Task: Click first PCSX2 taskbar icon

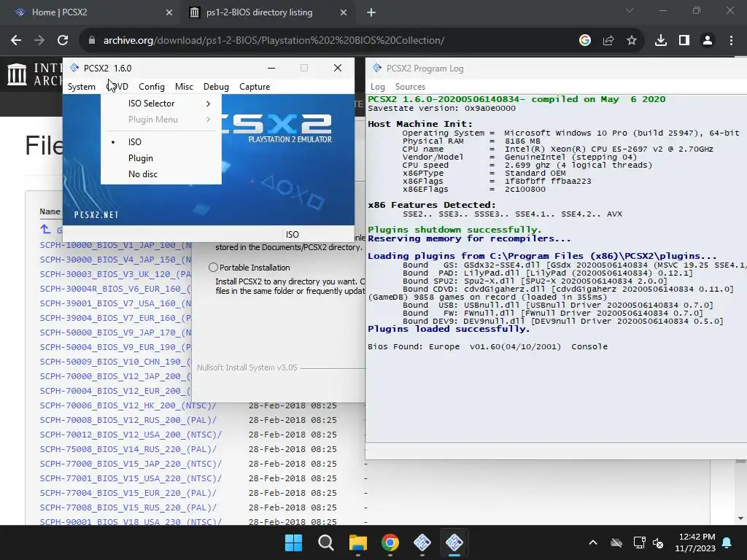Action: pyautogui.click(x=422, y=542)
